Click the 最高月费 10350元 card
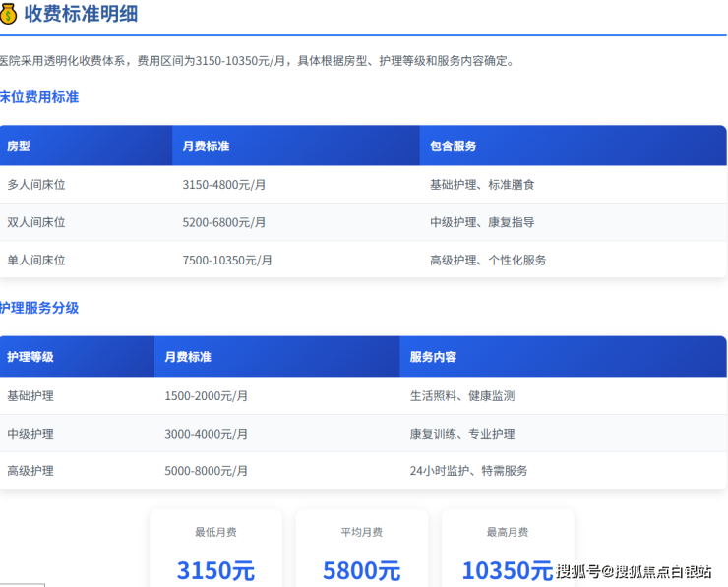The image size is (728, 587). click(x=507, y=551)
